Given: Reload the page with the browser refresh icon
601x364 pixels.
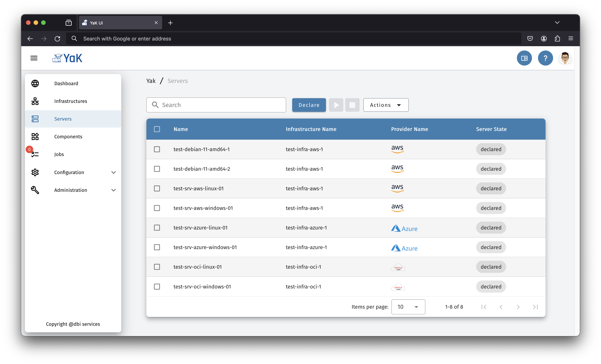Looking at the screenshot, I should tap(57, 38).
